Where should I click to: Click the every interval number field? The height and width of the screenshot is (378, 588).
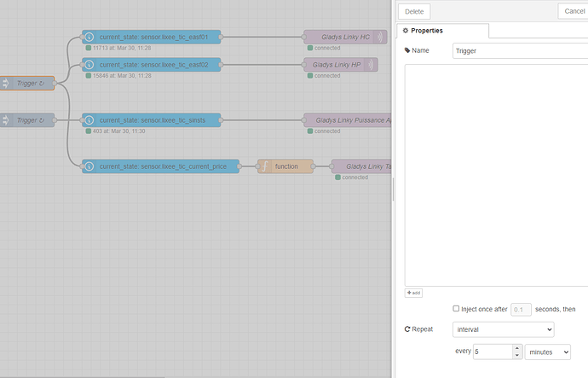pyautogui.click(x=493, y=352)
